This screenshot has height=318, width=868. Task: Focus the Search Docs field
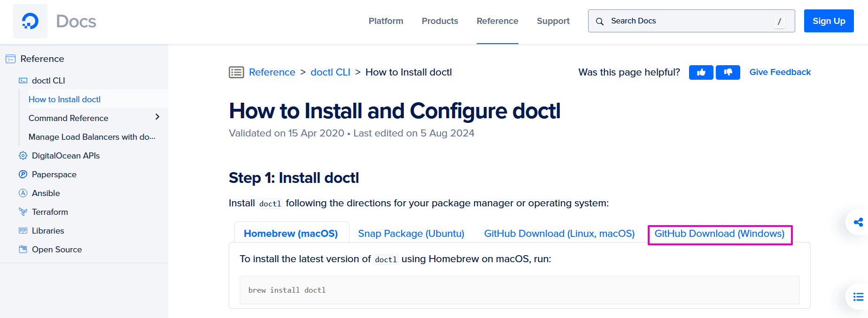point(691,21)
